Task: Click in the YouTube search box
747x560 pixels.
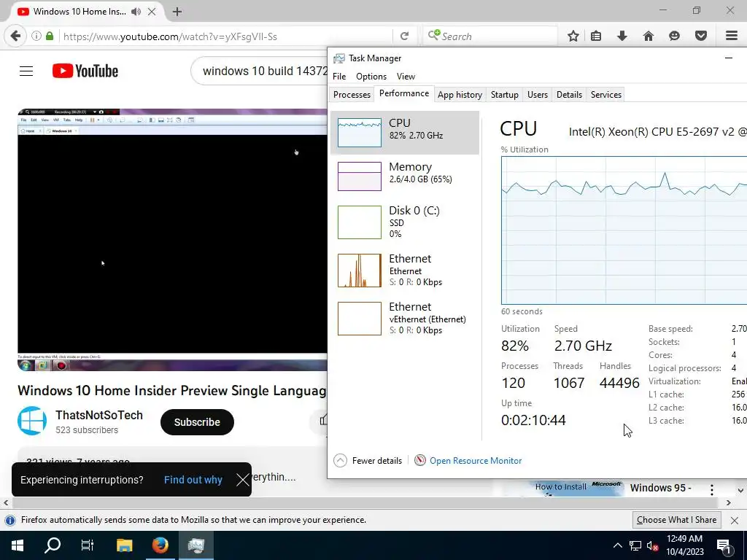Action: point(260,71)
